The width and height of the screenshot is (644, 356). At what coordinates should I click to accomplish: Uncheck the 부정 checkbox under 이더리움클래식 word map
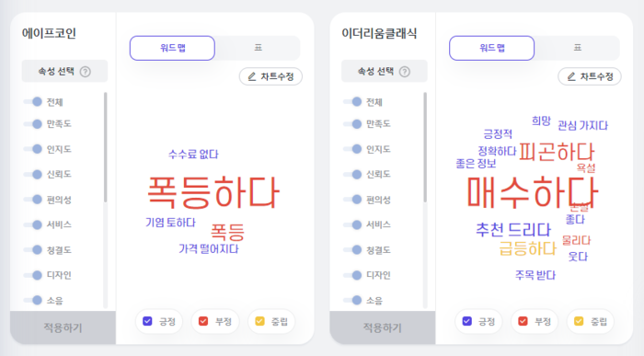[x=523, y=321]
